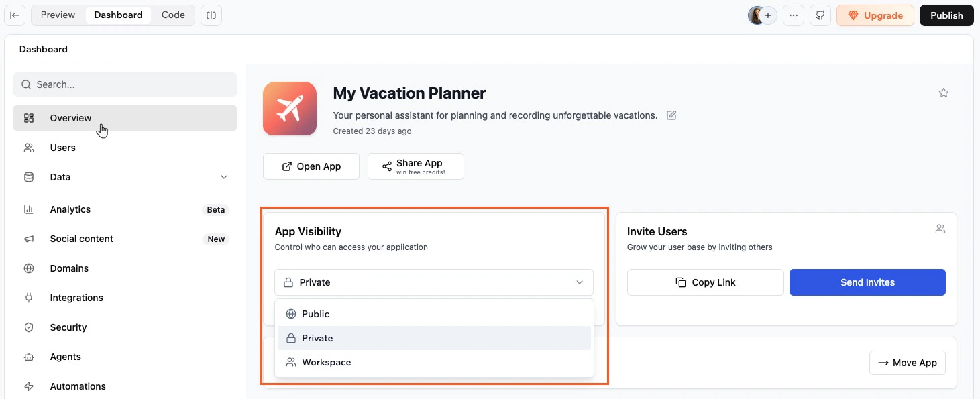Select Workspace from the visibility options

(x=326, y=362)
